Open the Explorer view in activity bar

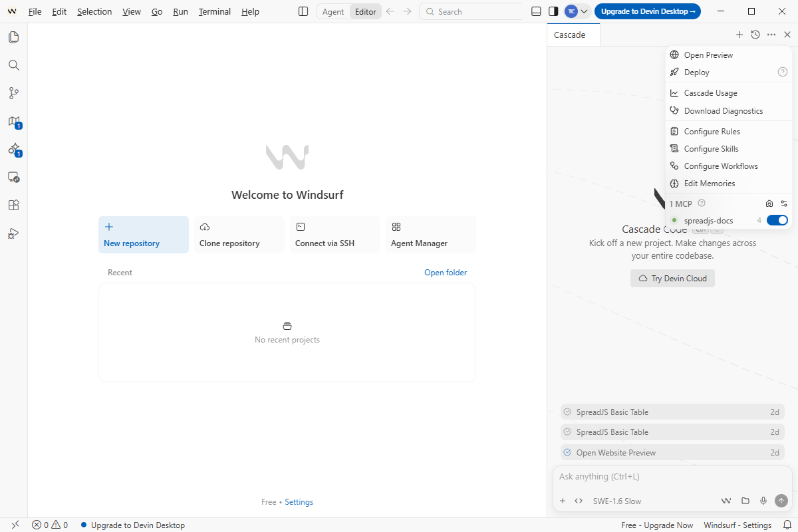coord(13,37)
